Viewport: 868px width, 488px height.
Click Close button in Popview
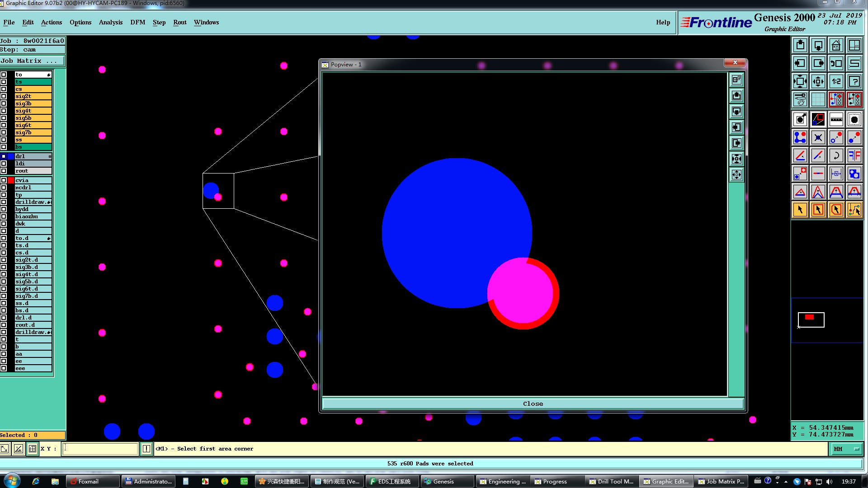coord(533,404)
